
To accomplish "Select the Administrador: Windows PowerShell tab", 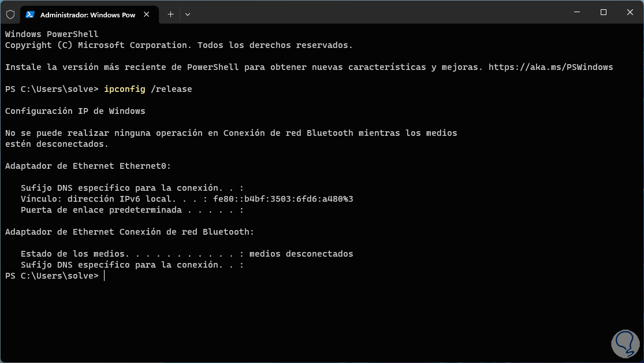I will coord(90,15).
